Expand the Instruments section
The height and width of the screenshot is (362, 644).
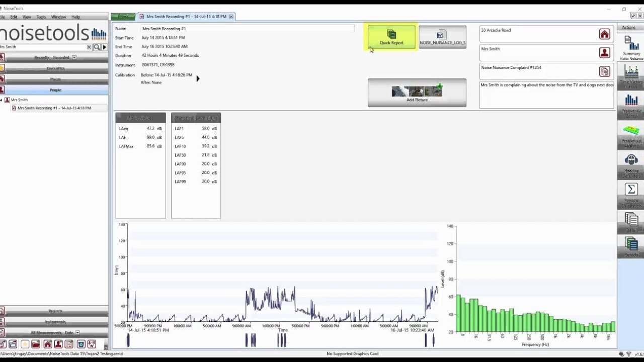pos(54,322)
